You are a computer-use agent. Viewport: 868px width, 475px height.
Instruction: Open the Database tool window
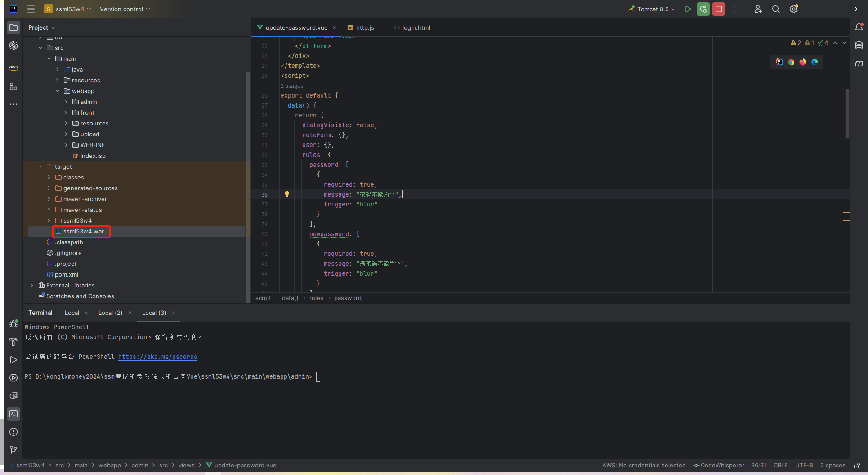[x=859, y=45]
